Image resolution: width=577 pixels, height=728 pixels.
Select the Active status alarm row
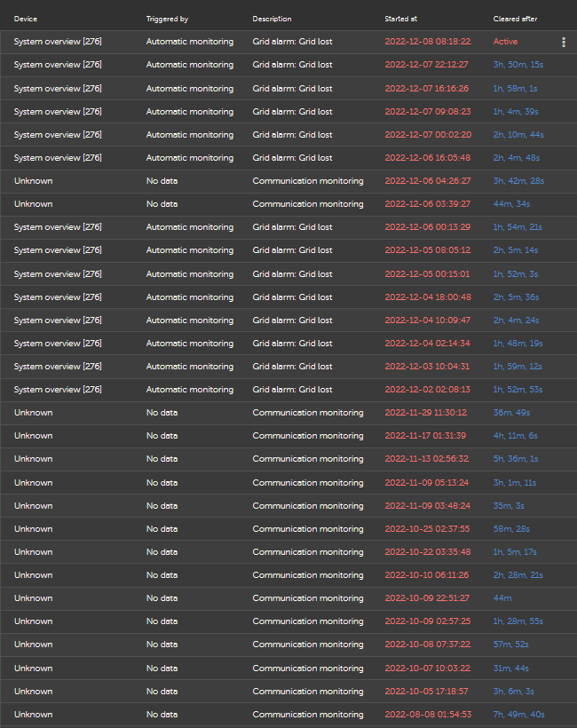pyautogui.click(x=288, y=42)
